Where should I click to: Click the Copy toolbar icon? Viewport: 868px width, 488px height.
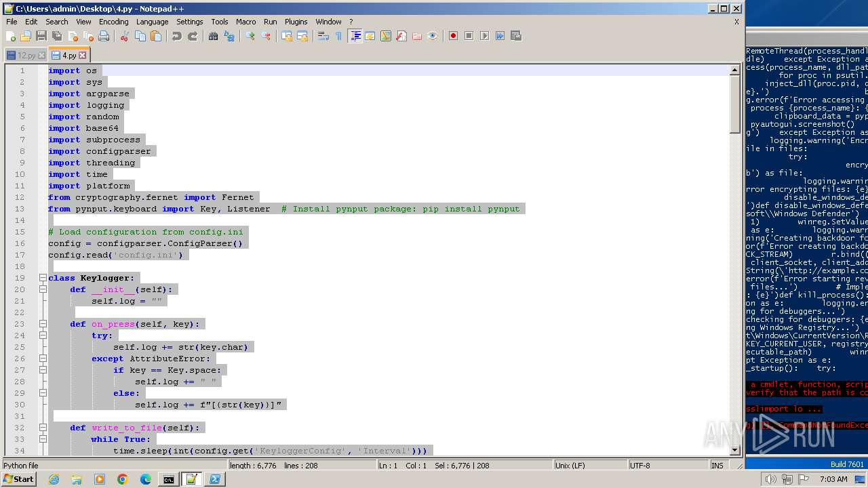click(140, 36)
